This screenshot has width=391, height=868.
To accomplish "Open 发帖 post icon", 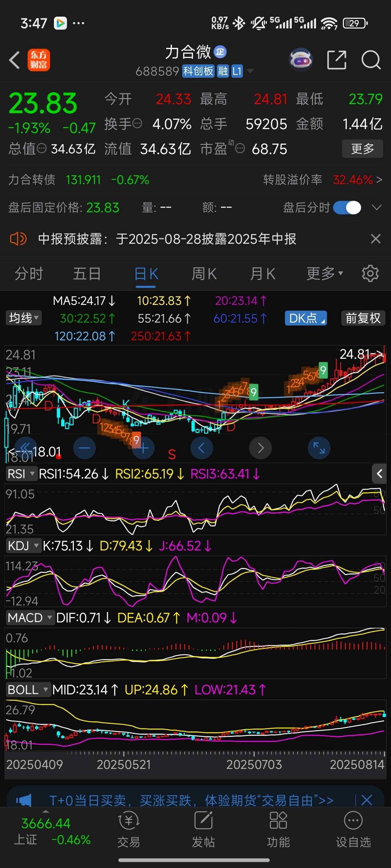I will click(x=203, y=830).
